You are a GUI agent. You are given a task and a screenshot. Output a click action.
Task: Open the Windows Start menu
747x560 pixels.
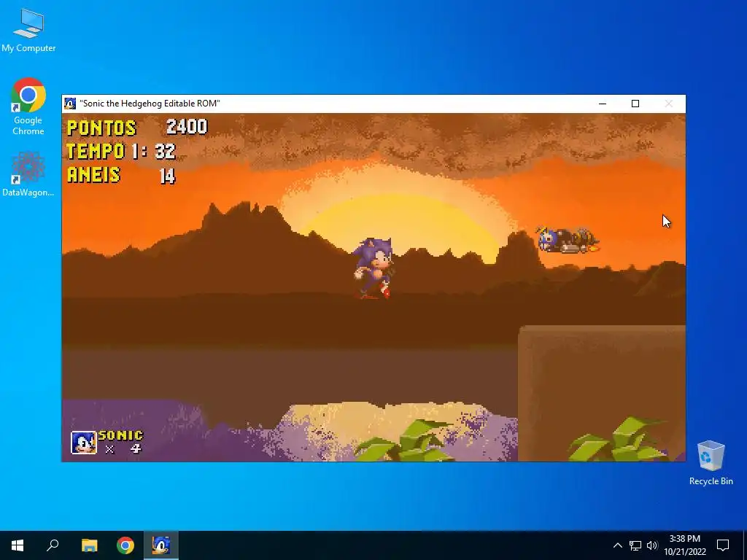[x=18, y=545]
